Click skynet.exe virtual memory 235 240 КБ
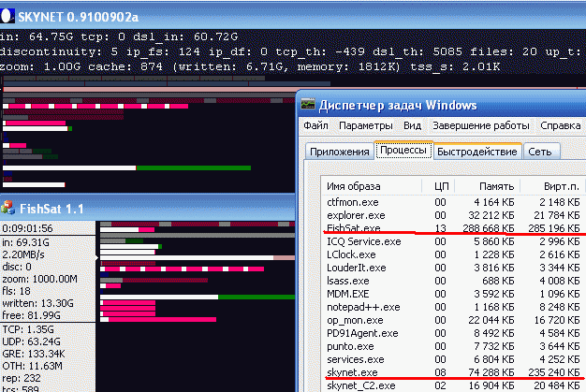This screenshot has height=392, width=586. (554, 372)
